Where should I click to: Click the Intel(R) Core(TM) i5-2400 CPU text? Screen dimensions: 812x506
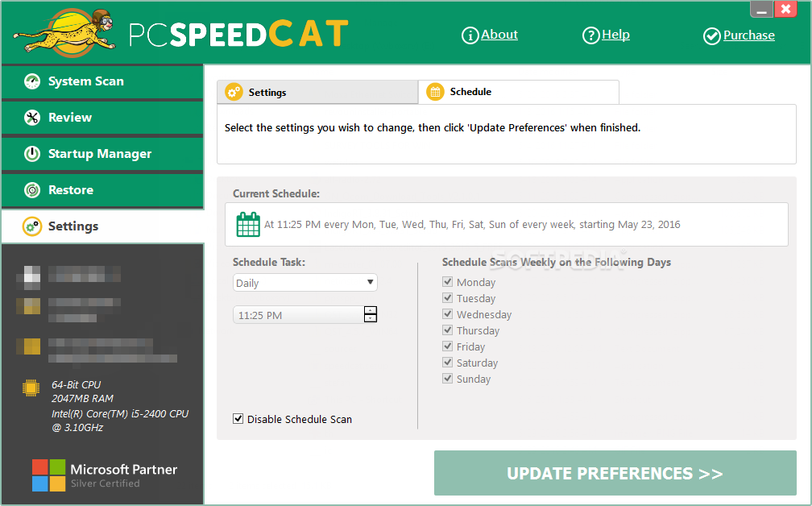click(120, 414)
